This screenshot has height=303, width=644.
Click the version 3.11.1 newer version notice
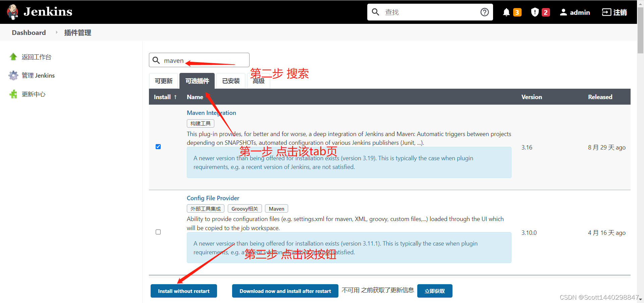349,248
